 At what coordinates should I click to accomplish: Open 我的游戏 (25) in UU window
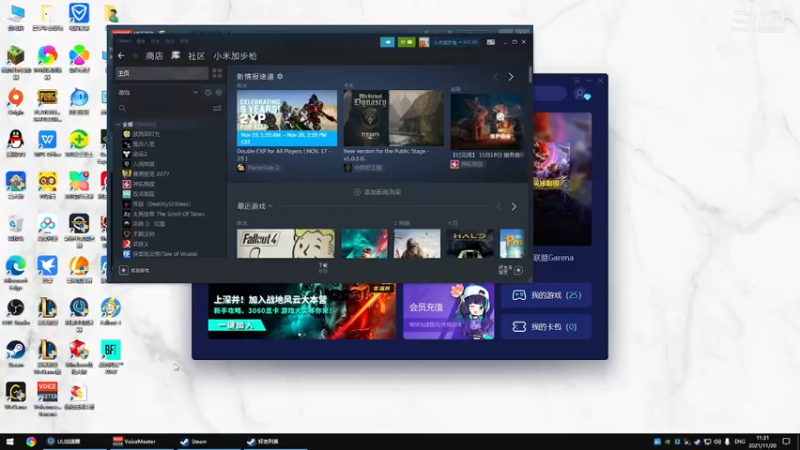pos(546,295)
